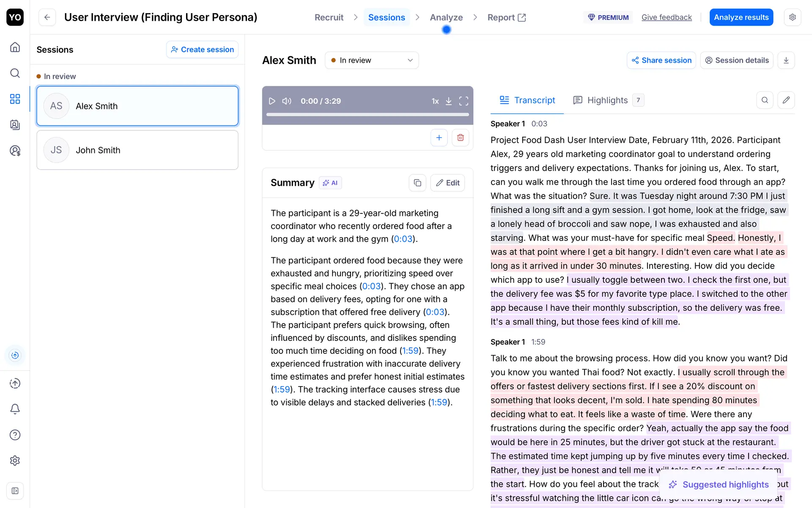Change the 1x playback speed
The width and height of the screenshot is (812, 508).
pos(435,101)
